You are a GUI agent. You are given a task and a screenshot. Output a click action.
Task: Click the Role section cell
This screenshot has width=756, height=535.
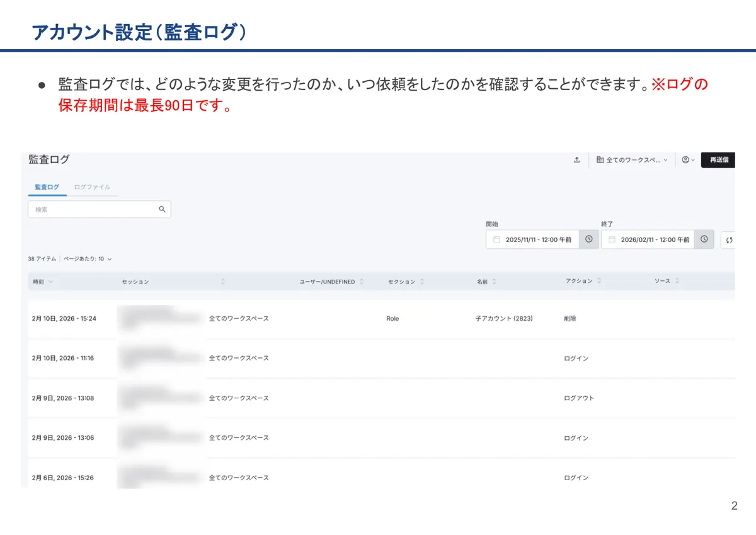[392, 319]
